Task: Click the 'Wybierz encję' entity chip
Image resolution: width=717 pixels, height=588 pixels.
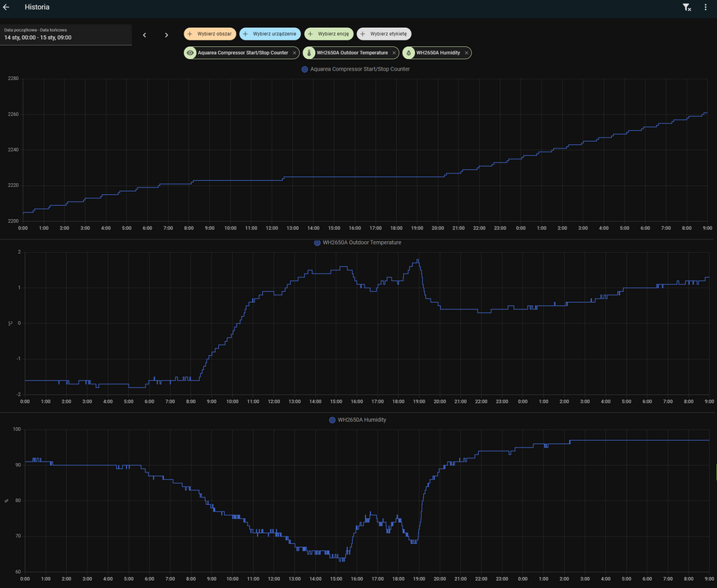Action: click(x=328, y=34)
